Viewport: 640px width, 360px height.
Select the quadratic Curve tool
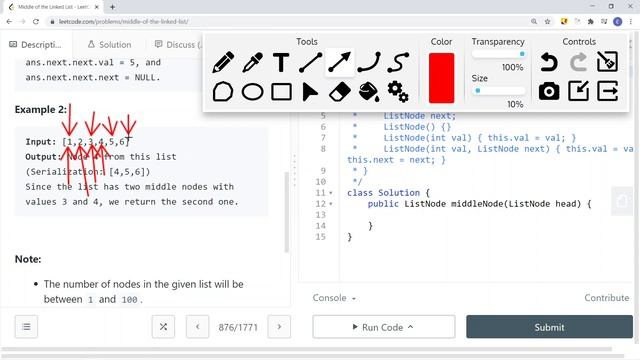click(369, 62)
